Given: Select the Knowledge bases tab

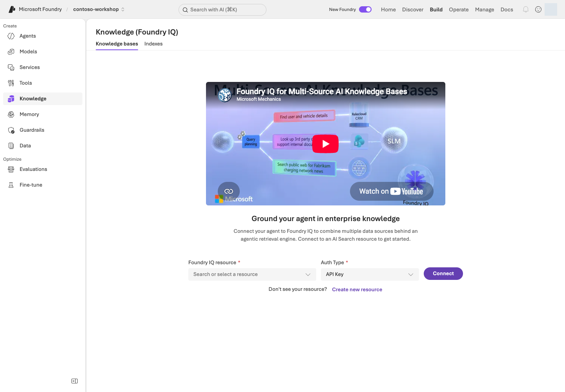Looking at the screenshot, I should (x=117, y=44).
